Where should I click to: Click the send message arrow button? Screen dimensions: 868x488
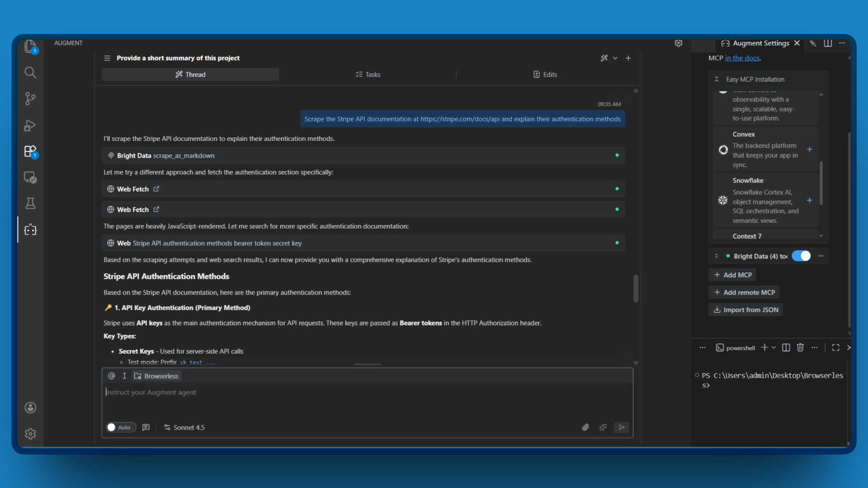coord(622,427)
